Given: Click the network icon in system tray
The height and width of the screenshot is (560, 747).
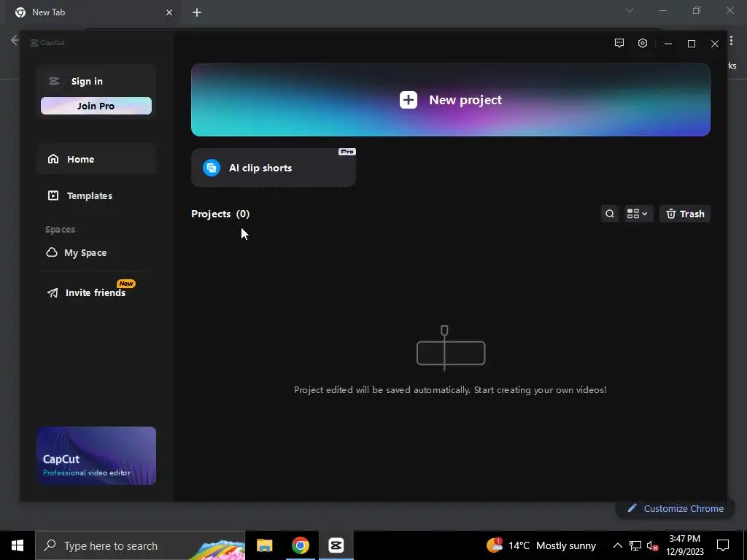Looking at the screenshot, I should [x=635, y=545].
